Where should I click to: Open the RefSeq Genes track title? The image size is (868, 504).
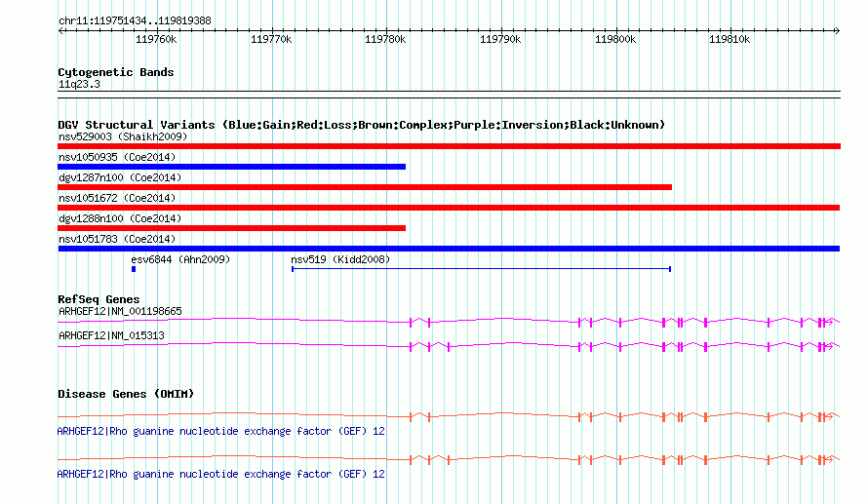click(x=99, y=299)
